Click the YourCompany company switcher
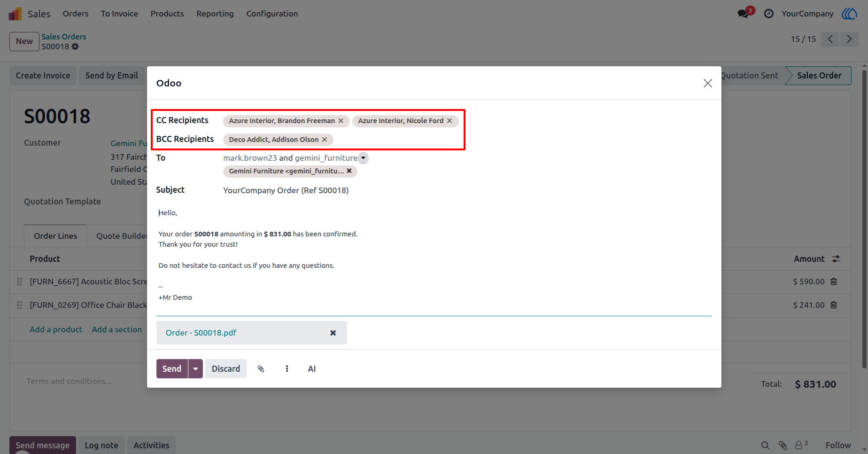 [x=807, y=14]
